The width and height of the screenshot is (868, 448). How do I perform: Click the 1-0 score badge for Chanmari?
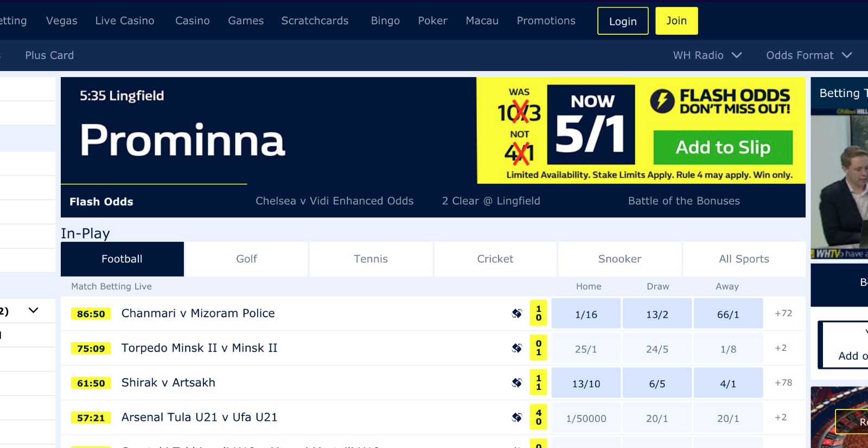[538, 313]
